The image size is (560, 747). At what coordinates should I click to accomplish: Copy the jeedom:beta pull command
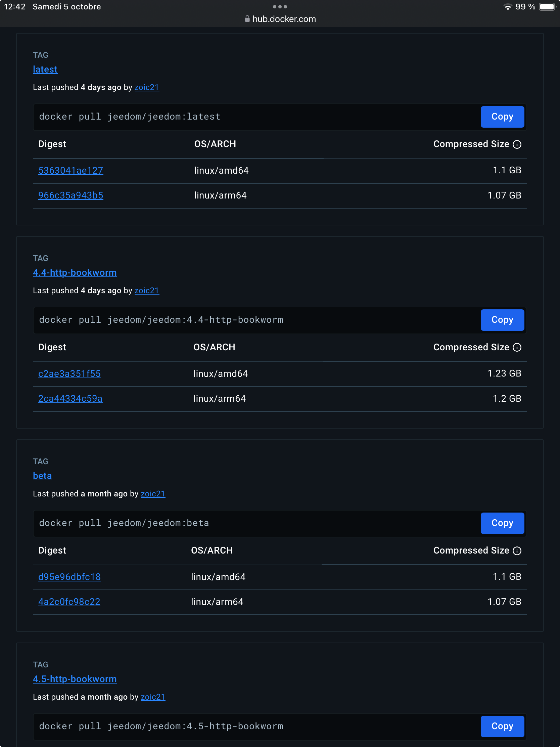coord(502,523)
